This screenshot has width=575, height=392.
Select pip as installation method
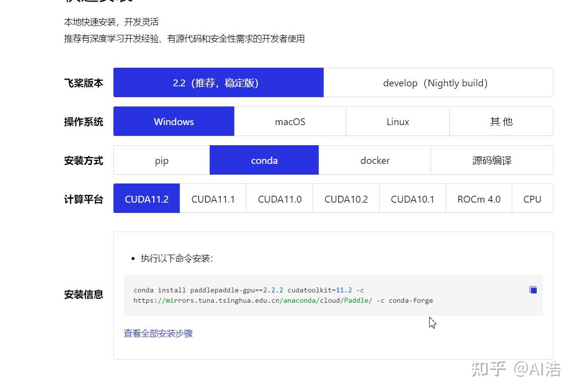tap(161, 160)
